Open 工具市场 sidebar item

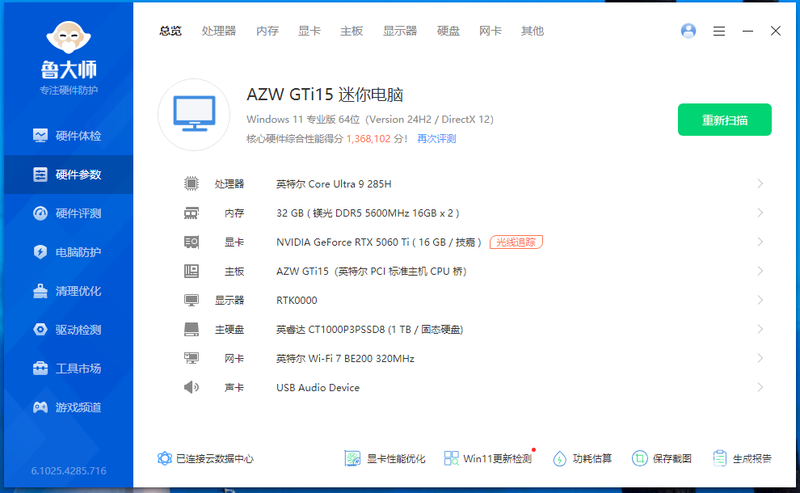click(67, 368)
